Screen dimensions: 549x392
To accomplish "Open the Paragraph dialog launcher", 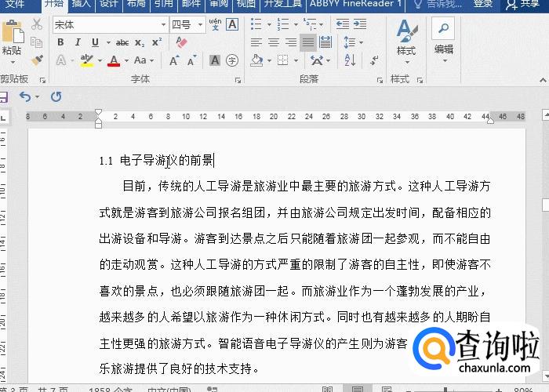I will (380, 81).
